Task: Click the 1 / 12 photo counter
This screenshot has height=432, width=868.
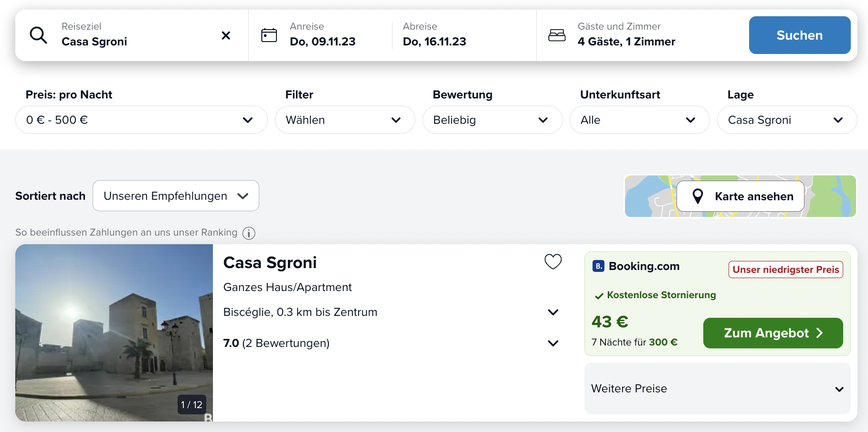Action: [x=191, y=405]
